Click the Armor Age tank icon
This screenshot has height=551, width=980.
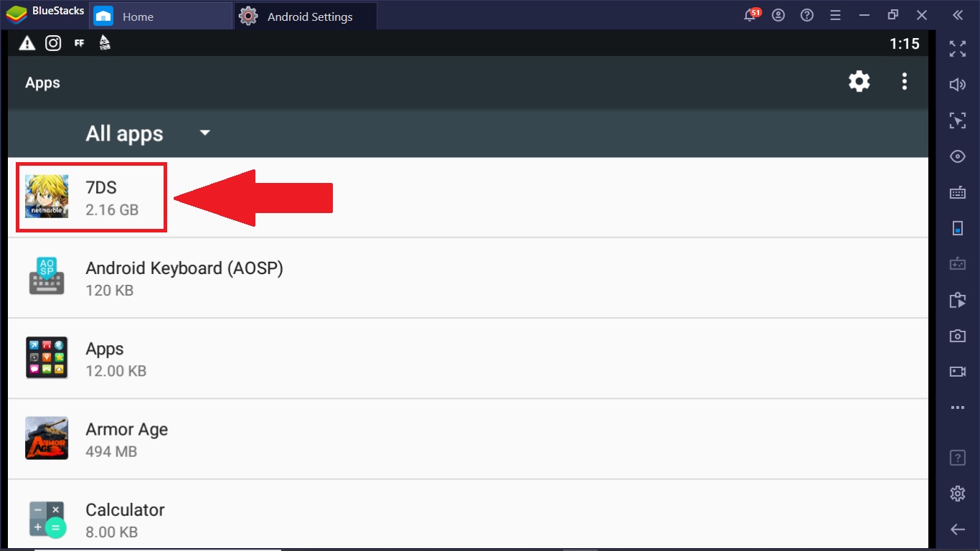click(47, 438)
